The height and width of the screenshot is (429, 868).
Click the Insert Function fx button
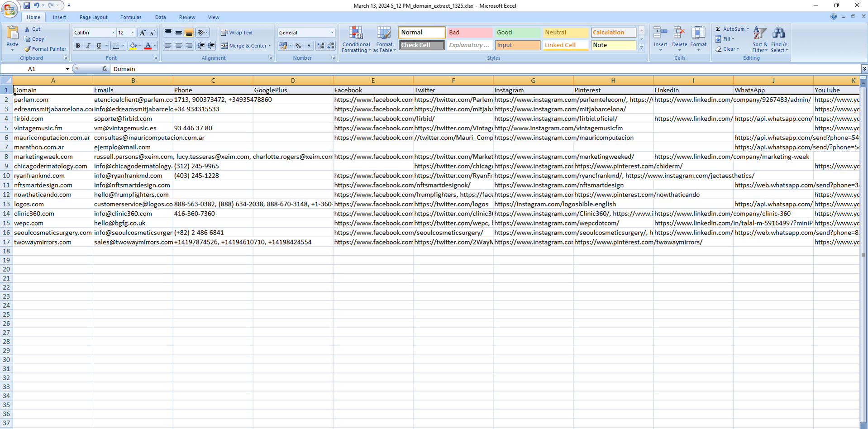(x=105, y=69)
